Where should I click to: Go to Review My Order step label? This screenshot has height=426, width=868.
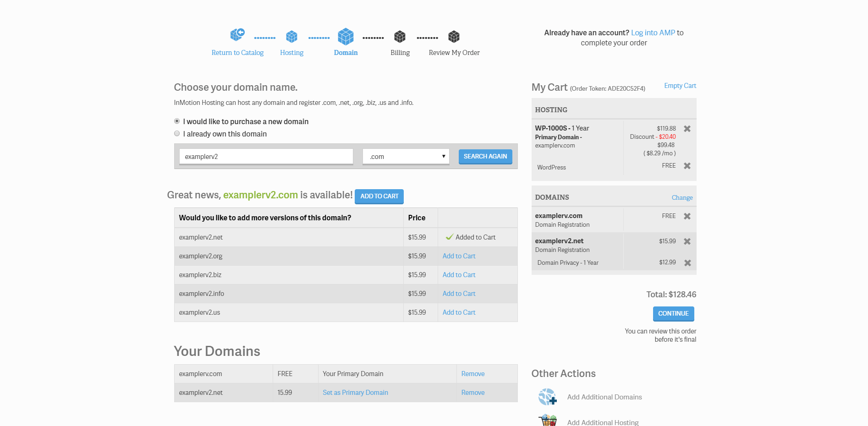coord(454,53)
